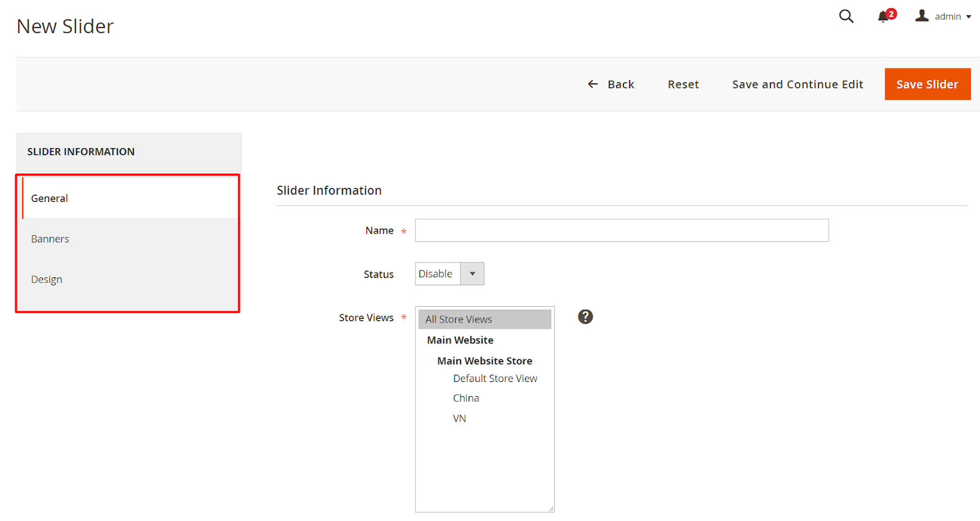This screenshot has width=980, height=521.
Task: Click the Store Views help question icon
Action: tap(586, 317)
